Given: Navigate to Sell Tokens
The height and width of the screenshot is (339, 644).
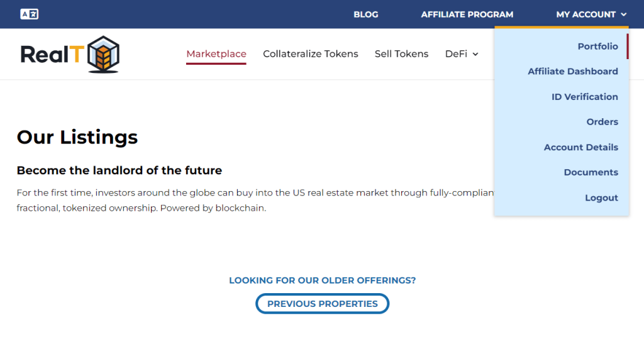Looking at the screenshot, I should point(401,54).
